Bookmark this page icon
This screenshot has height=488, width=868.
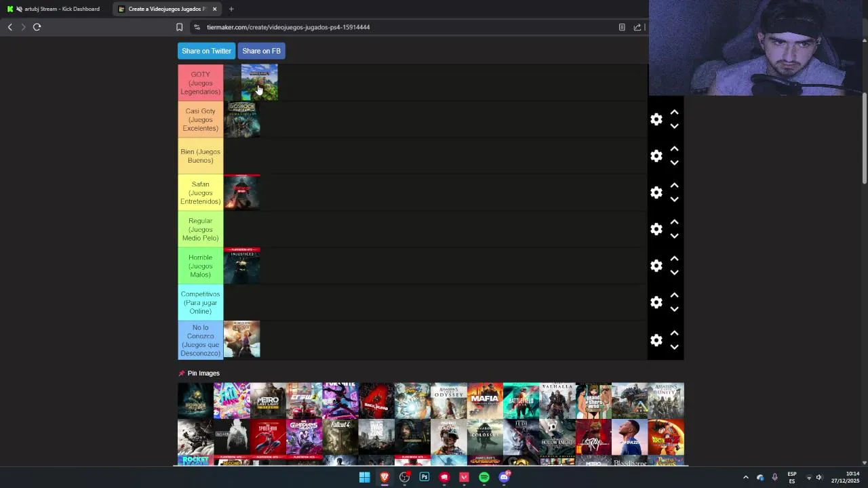click(x=179, y=27)
